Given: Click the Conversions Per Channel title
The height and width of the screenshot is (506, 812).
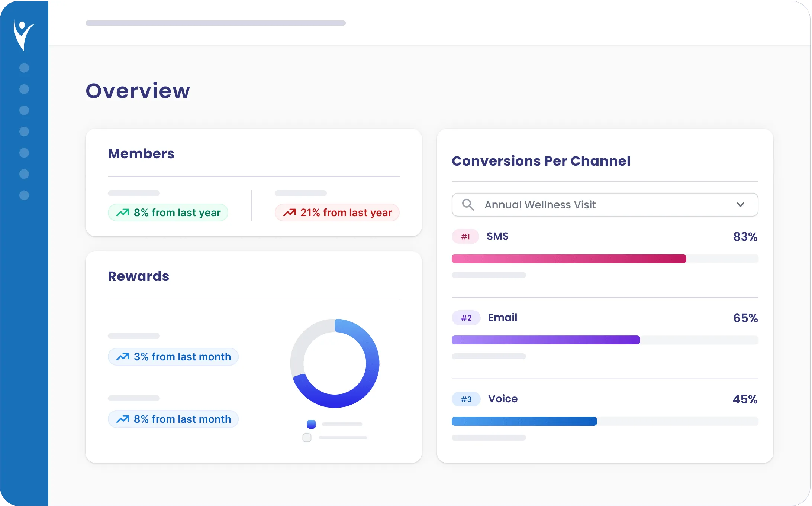Looking at the screenshot, I should click(x=541, y=161).
